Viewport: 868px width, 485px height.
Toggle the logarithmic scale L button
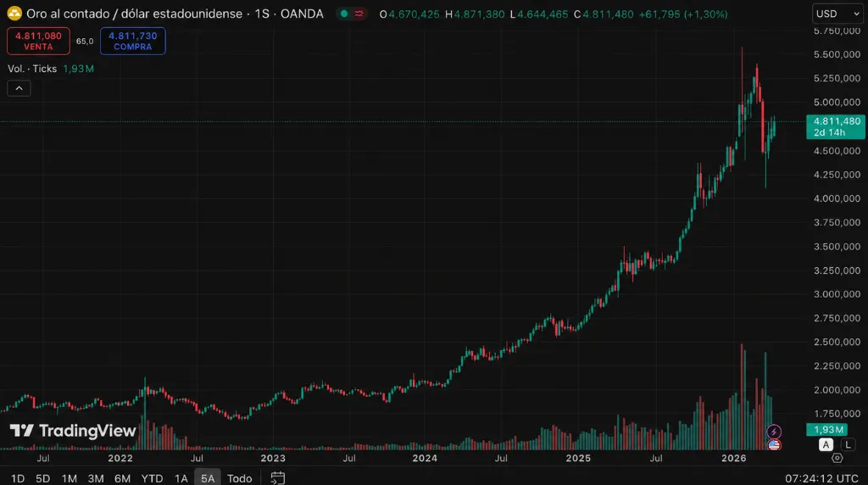(848, 444)
